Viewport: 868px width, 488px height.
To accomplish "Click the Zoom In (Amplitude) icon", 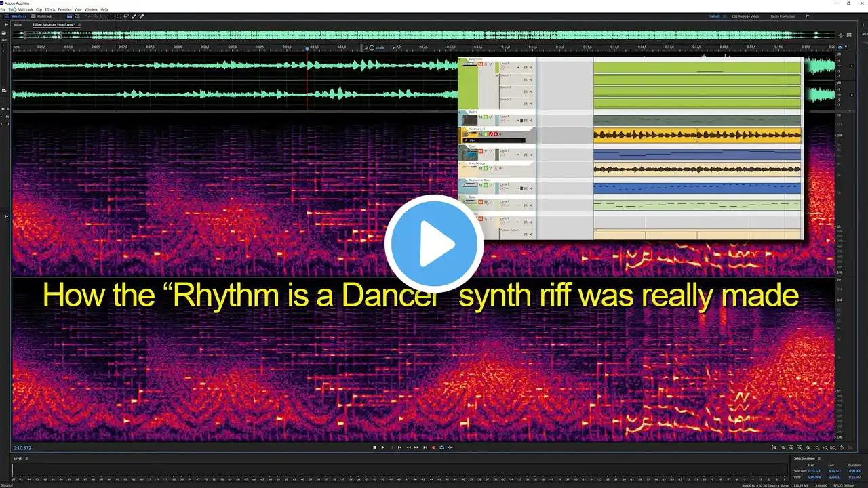I will point(774,447).
